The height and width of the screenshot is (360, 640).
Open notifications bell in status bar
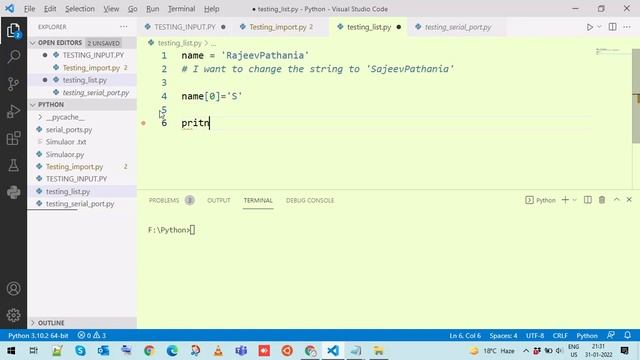click(x=627, y=335)
